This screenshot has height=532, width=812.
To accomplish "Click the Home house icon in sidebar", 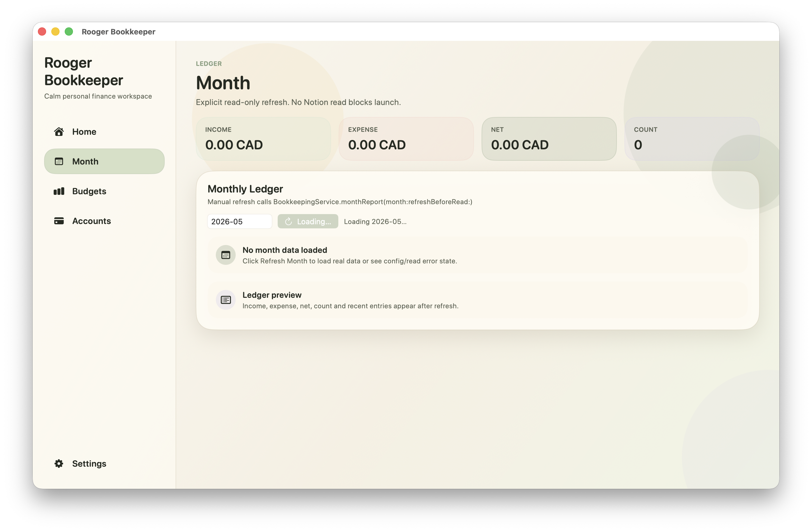I will point(59,132).
